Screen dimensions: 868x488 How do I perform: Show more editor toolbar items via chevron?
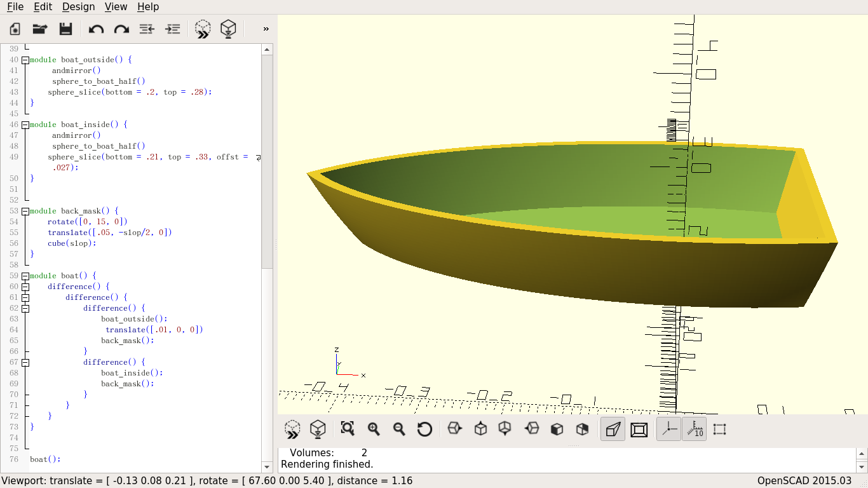pos(266,29)
